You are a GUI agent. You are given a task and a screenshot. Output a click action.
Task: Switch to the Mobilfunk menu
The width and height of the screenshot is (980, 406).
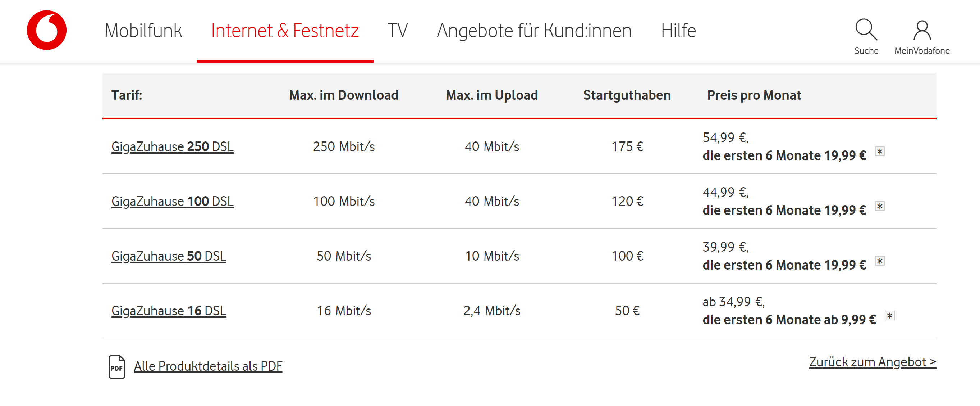pyautogui.click(x=144, y=31)
